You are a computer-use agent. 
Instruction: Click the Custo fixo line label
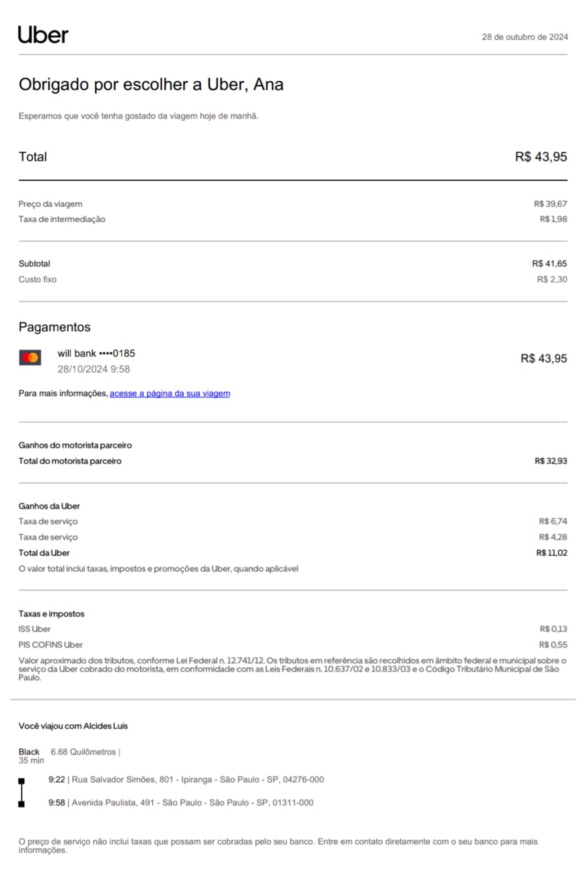point(37,280)
